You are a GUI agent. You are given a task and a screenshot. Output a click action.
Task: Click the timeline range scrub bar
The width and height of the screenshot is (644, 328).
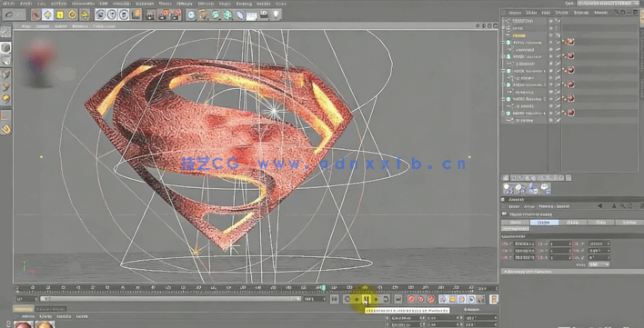tap(170, 299)
